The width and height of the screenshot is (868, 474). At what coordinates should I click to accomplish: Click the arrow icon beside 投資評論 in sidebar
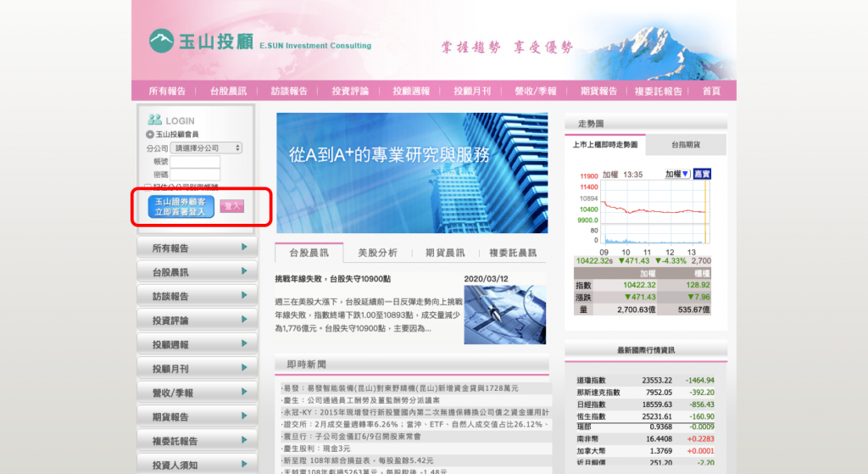point(244,320)
